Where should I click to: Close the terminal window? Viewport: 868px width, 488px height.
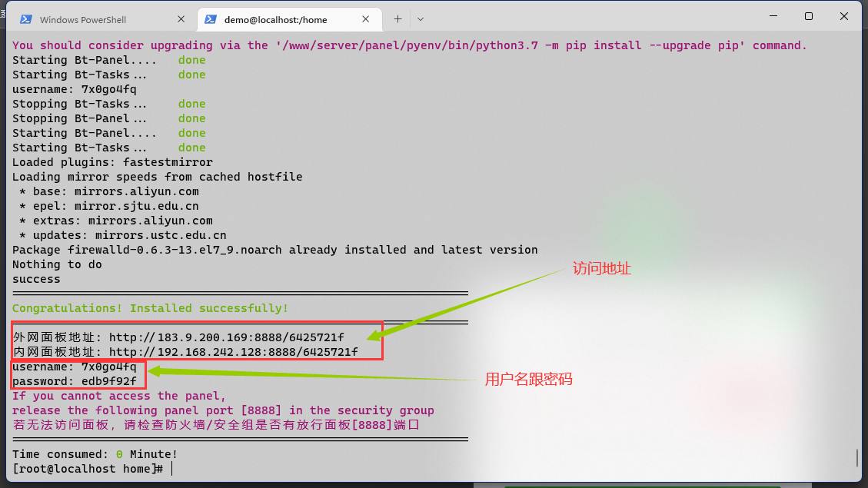pos(843,17)
